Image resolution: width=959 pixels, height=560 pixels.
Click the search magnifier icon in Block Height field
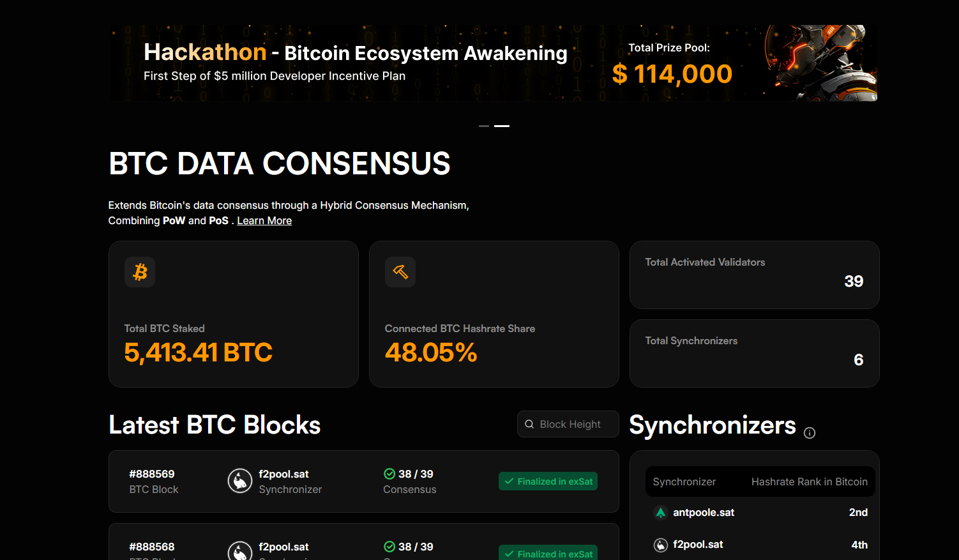[x=529, y=424]
